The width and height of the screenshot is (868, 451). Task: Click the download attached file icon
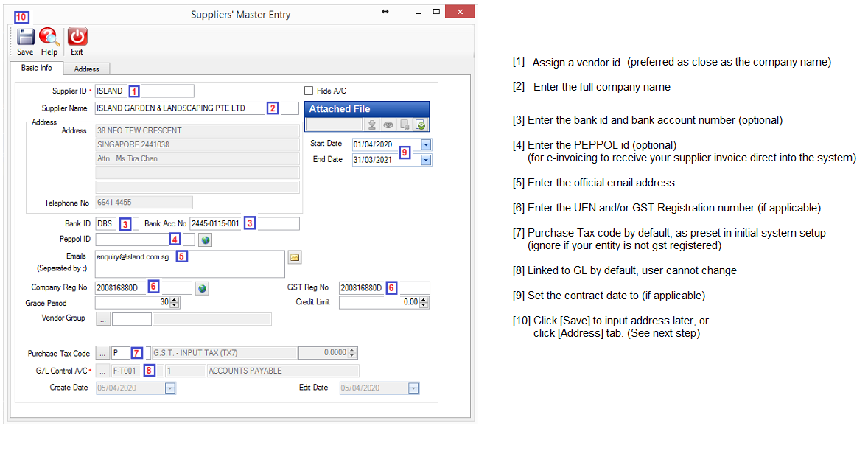[373, 125]
